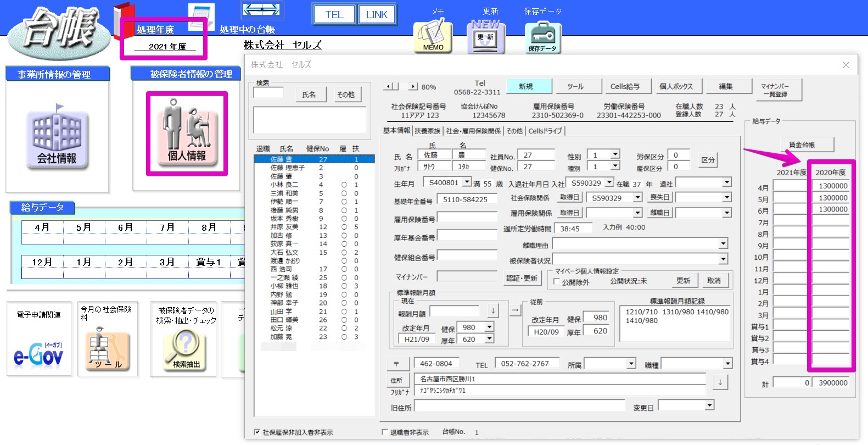Click the red ledger book icon
The height and width of the screenshot is (445, 868).
(x=124, y=21)
